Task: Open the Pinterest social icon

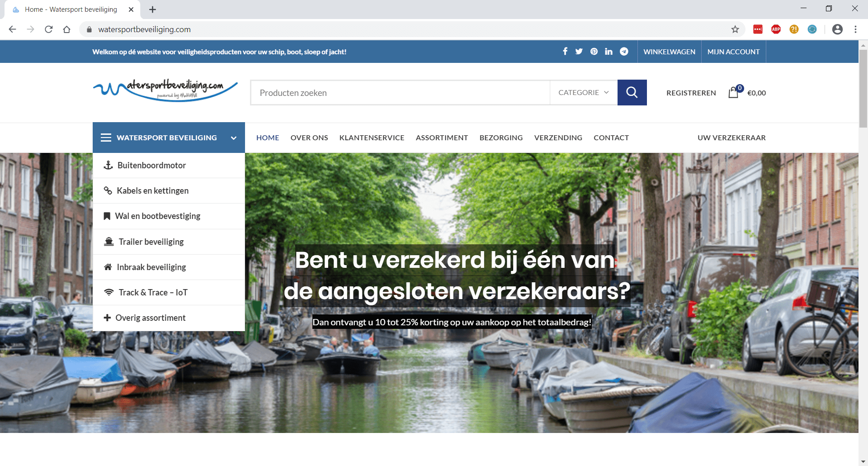Action: click(594, 52)
